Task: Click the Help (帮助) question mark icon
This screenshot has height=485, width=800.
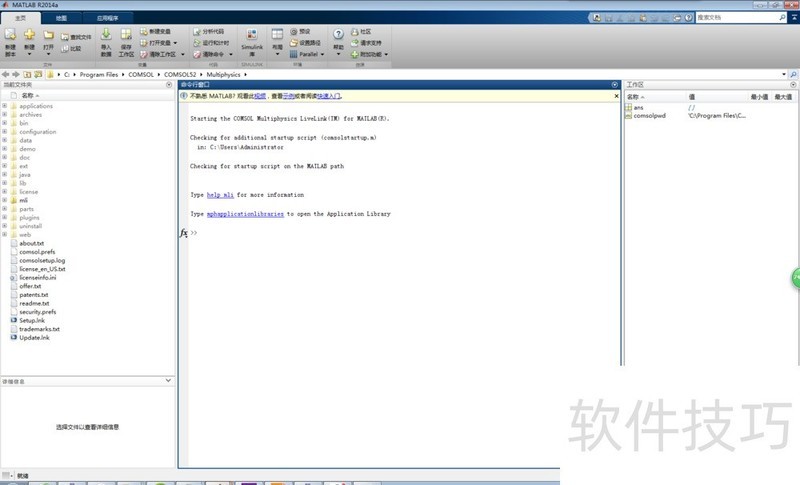Action: (338, 34)
